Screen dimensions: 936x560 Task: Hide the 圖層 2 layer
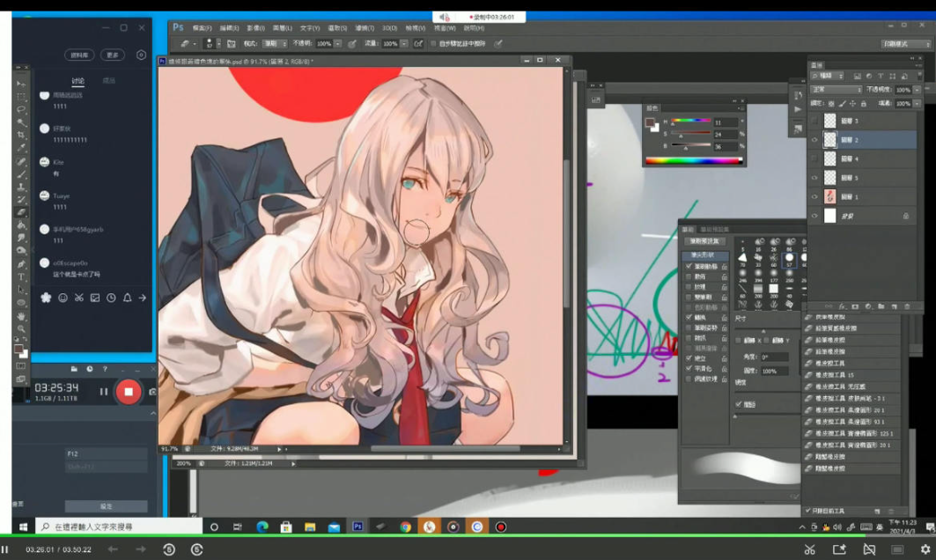tap(814, 140)
